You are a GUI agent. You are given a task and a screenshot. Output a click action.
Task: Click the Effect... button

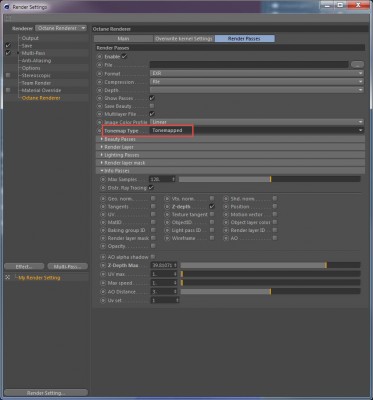click(24, 267)
